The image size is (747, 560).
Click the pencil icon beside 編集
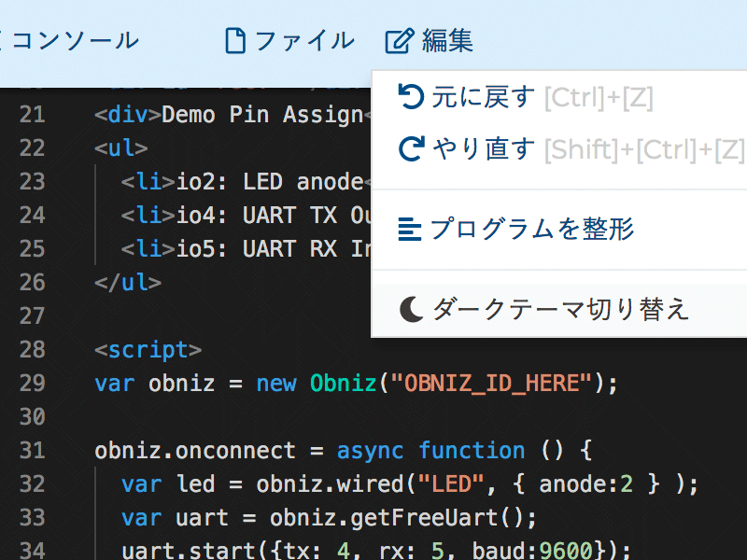[399, 40]
